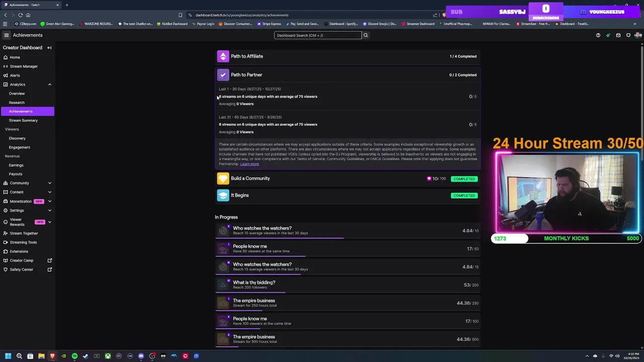
Task: Click the Safety Center external link icon
Action: pyautogui.click(x=50, y=269)
